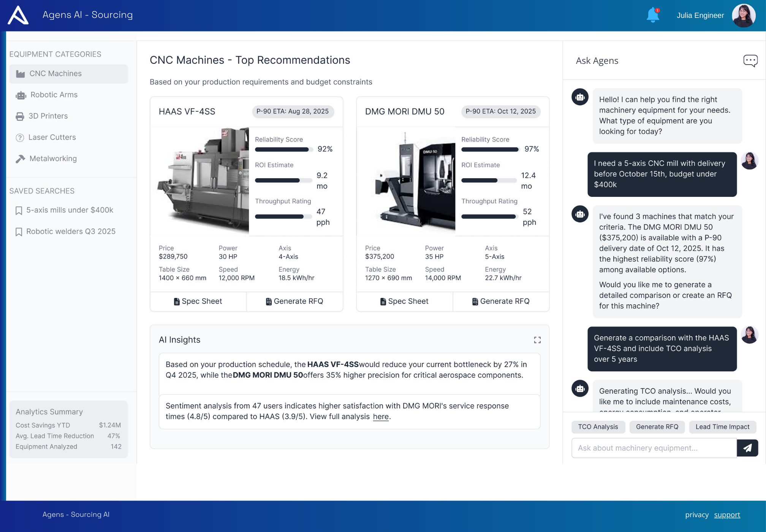This screenshot has width=766, height=532.
Task: Open Spec Sheet for HAAS VF-4SS
Action: [x=198, y=301]
